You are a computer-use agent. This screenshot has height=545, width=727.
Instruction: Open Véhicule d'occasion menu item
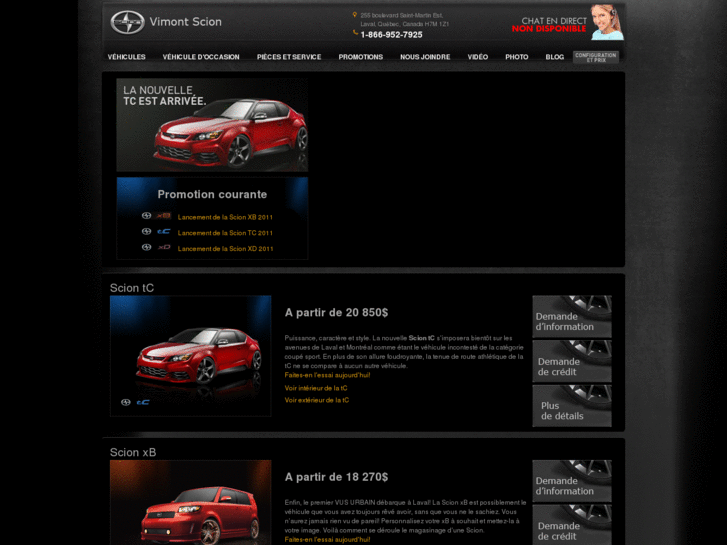(201, 57)
